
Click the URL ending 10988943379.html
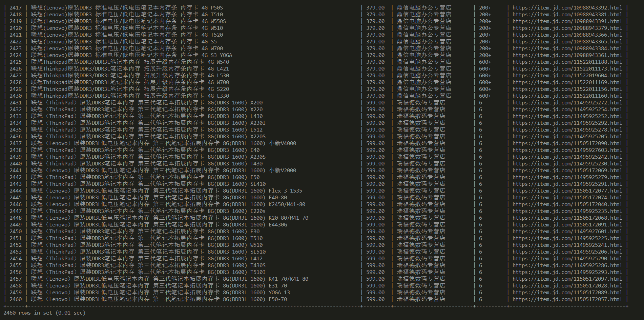click(x=567, y=28)
